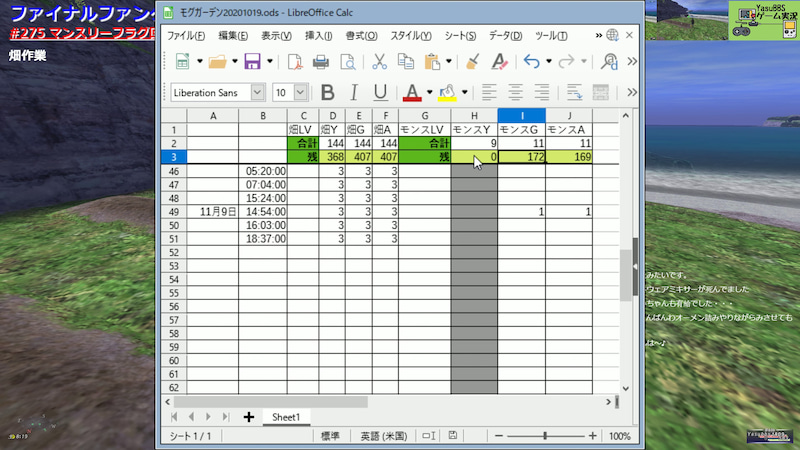Show hidden menu items chevron
This screenshot has width=800, height=450.
[598, 35]
